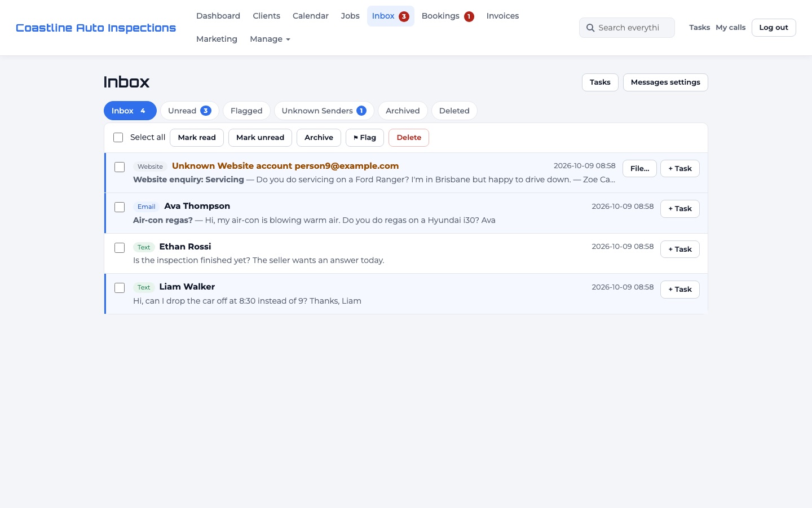Click the Email source tag on Ava's message
812x508 pixels.
pyautogui.click(x=146, y=207)
